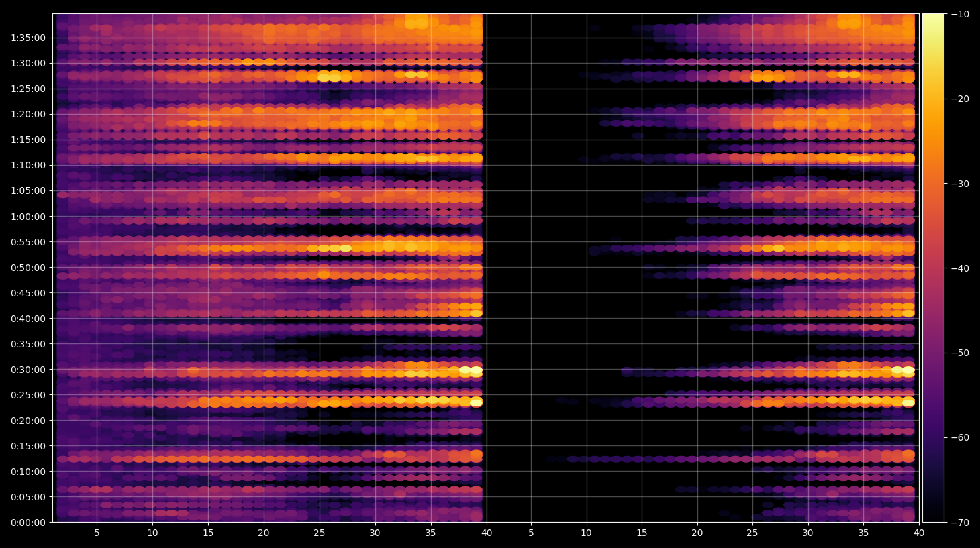
Task: Click the 1:25:00 time axis label
Action: point(28,89)
